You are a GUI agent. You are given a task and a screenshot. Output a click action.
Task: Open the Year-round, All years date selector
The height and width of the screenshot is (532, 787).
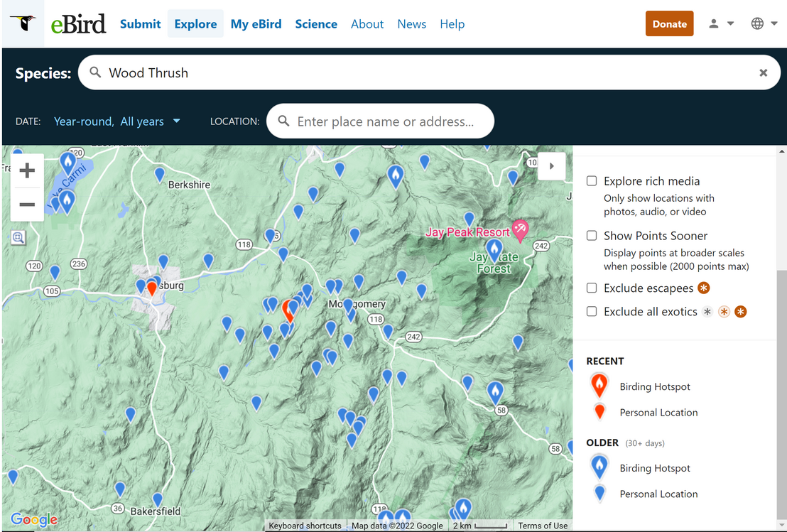117,121
